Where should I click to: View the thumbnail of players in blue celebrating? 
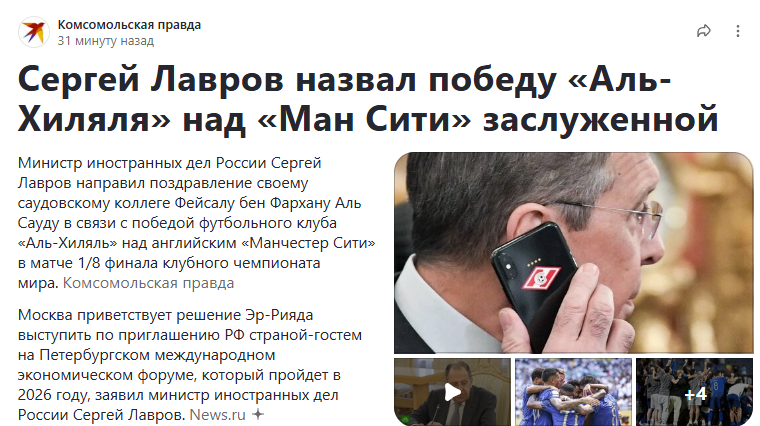[573, 392]
